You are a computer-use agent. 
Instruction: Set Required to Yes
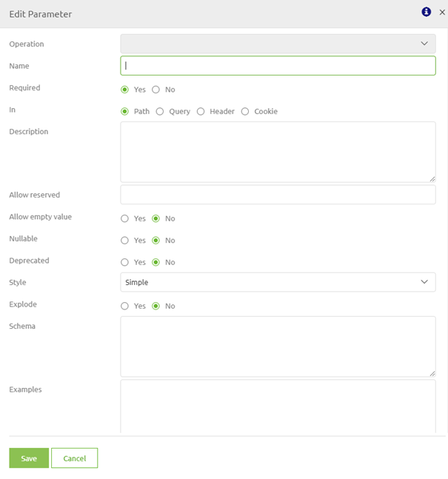124,90
